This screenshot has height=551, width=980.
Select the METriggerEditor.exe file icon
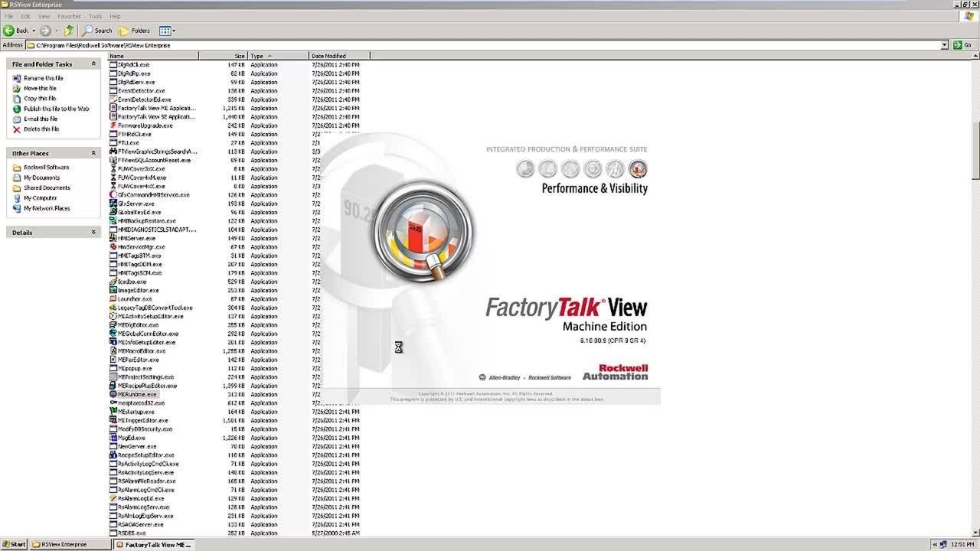(113, 420)
